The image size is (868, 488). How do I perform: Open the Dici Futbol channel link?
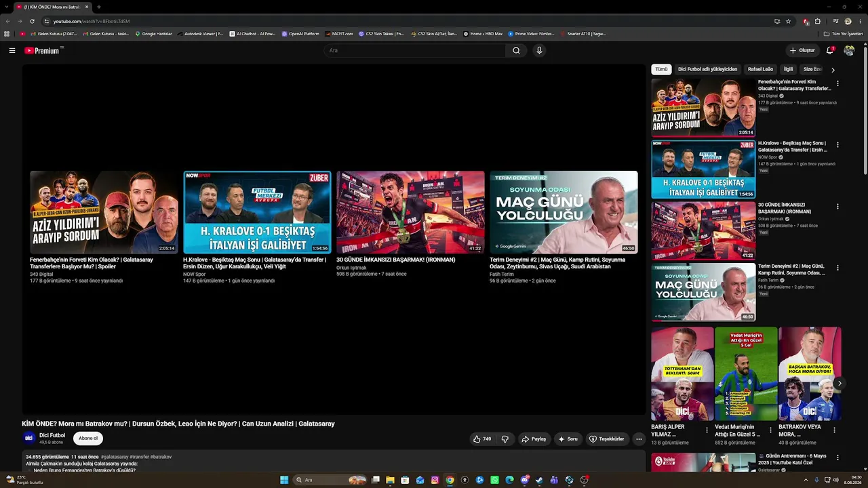(x=52, y=435)
